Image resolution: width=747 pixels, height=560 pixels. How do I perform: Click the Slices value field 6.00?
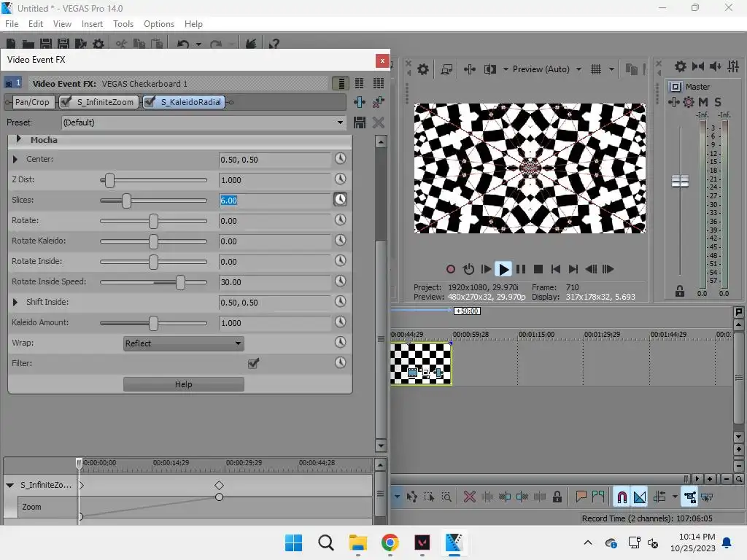pyautogui.click(x=274, y=201)
